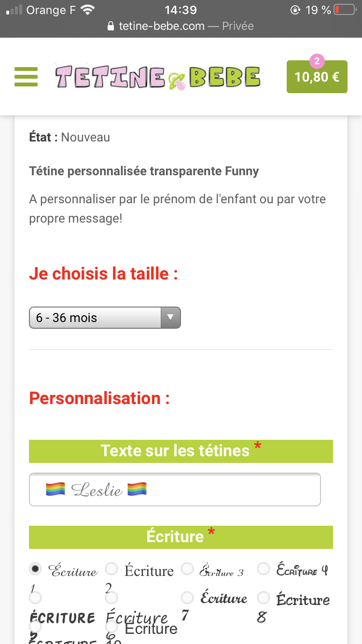Viewport: 362px width, 644px height.
Task: Tap the lock icon in the address bar
Action: (111, 26)
